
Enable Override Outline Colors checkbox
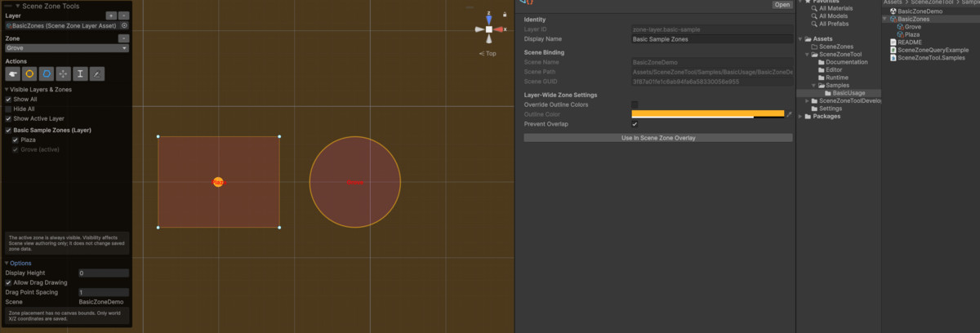tap(635, 105)
